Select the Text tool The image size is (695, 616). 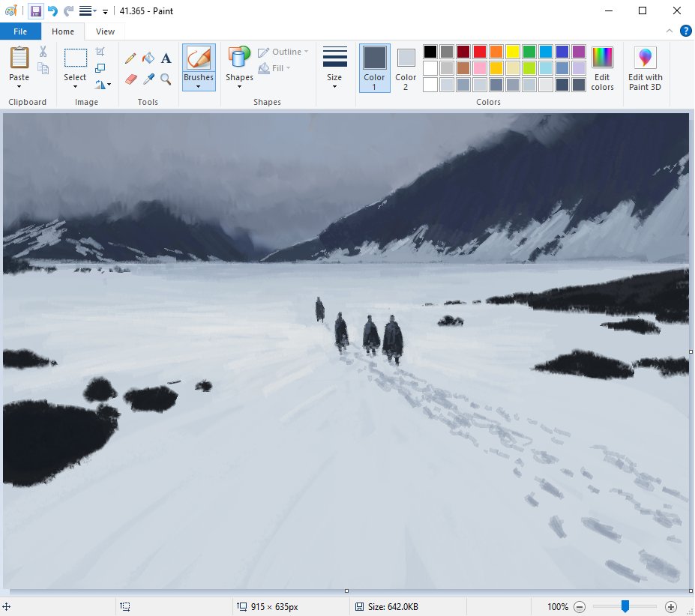pyautogui.click(x=166, y=58)
